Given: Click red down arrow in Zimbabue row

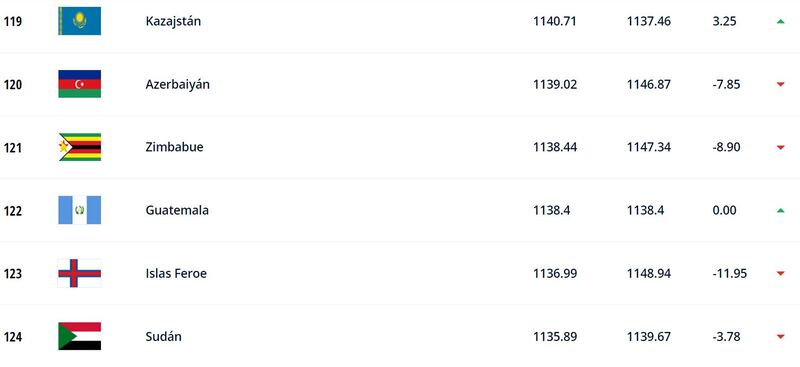Looking at the screenshot, I should [780, 148].
